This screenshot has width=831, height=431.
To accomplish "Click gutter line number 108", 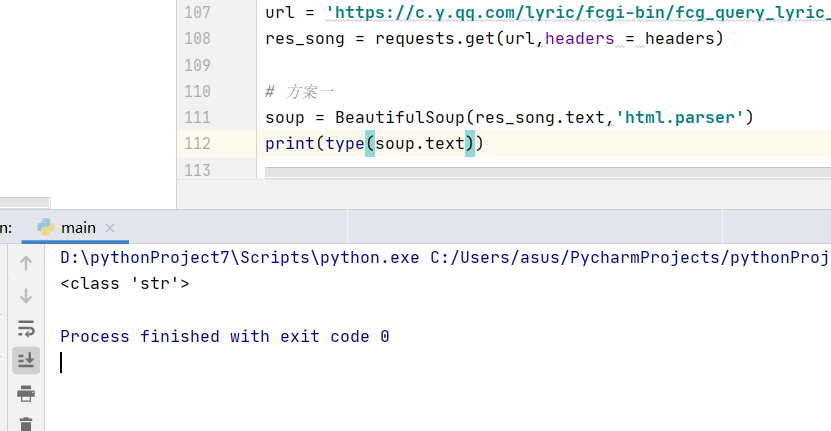I will point(197,39).
